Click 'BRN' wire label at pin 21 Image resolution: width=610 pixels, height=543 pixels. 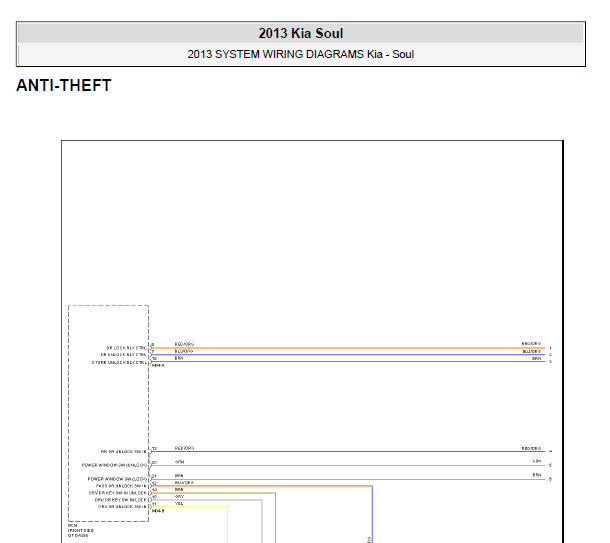[179, 476]
